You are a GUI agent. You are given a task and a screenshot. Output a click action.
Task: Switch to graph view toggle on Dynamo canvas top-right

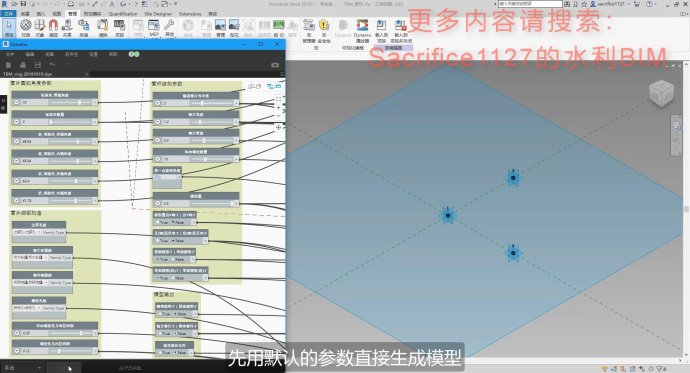click(x=274, y=87)
